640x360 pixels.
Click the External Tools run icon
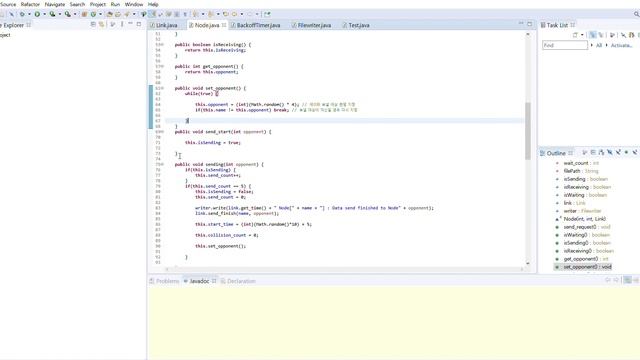(68, 14)
